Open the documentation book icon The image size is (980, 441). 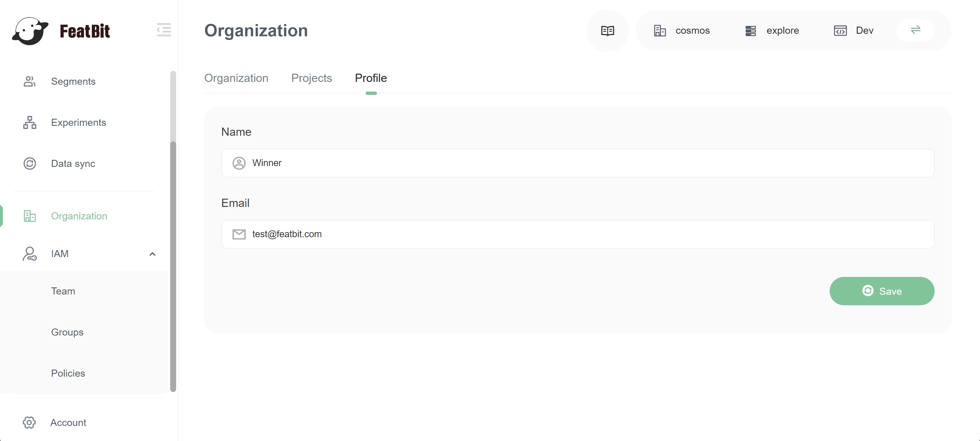click(607, 30)
